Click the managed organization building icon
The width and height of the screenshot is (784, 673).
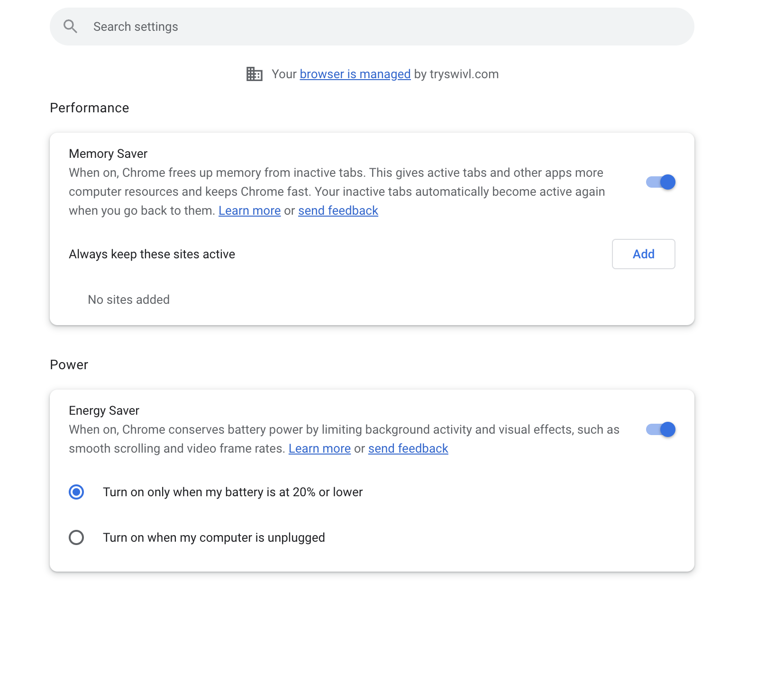pos(254,74)
